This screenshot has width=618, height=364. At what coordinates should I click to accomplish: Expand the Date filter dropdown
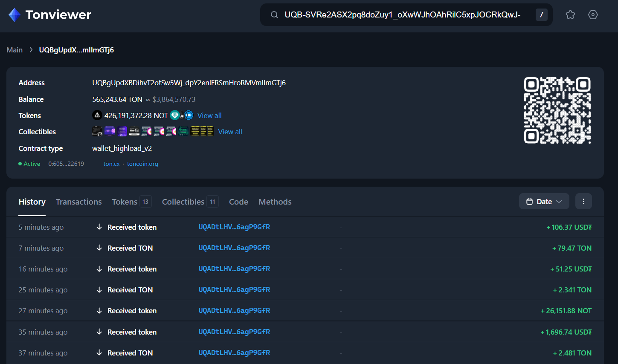544,202
